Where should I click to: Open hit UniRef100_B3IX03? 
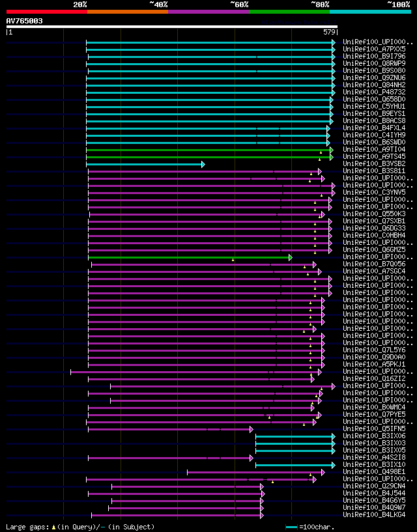[374, 443]
